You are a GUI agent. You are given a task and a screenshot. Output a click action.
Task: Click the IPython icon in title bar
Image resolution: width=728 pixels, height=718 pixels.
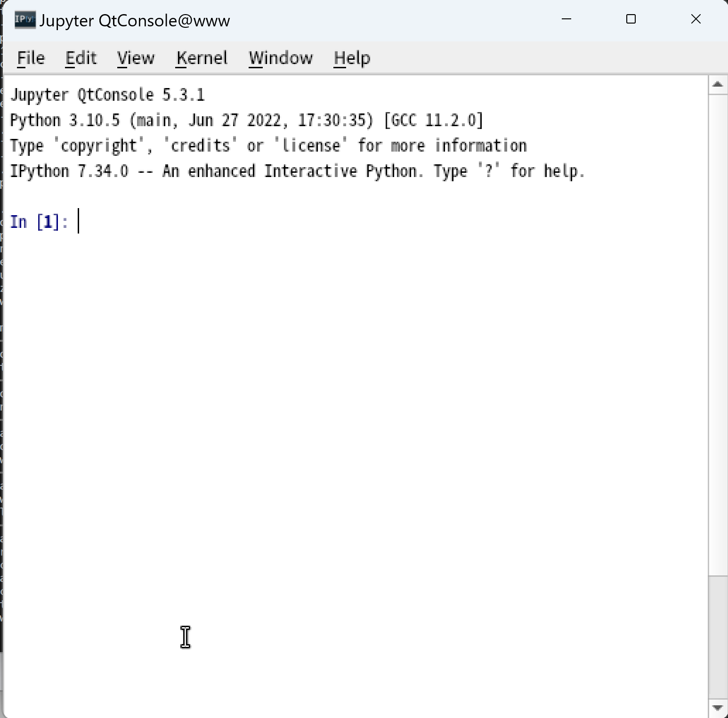[24, 20]
